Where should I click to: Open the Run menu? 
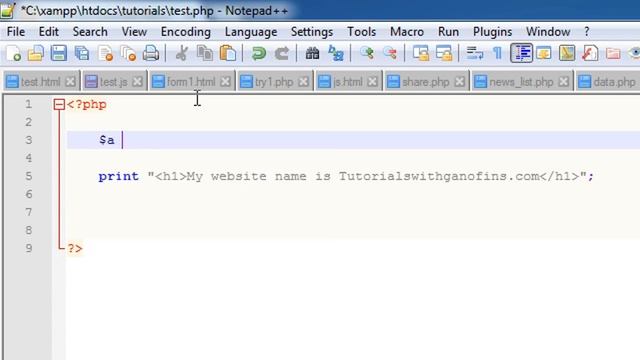point(448,31)
